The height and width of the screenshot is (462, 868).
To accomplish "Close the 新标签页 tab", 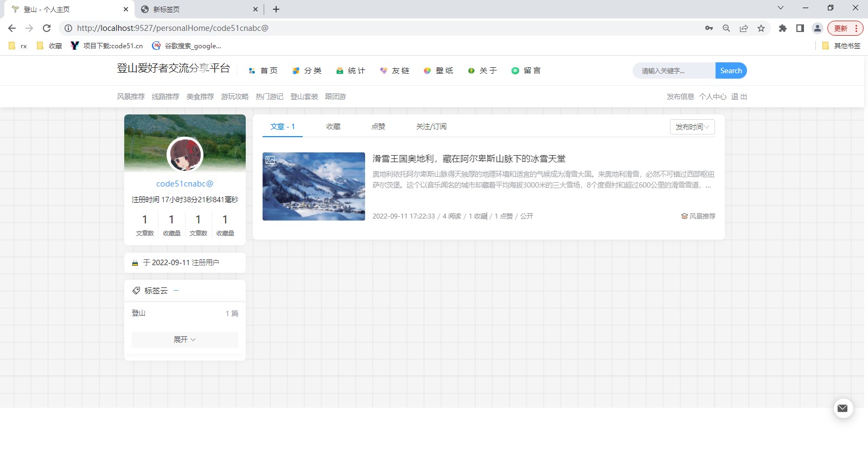I will click(256, 9).
